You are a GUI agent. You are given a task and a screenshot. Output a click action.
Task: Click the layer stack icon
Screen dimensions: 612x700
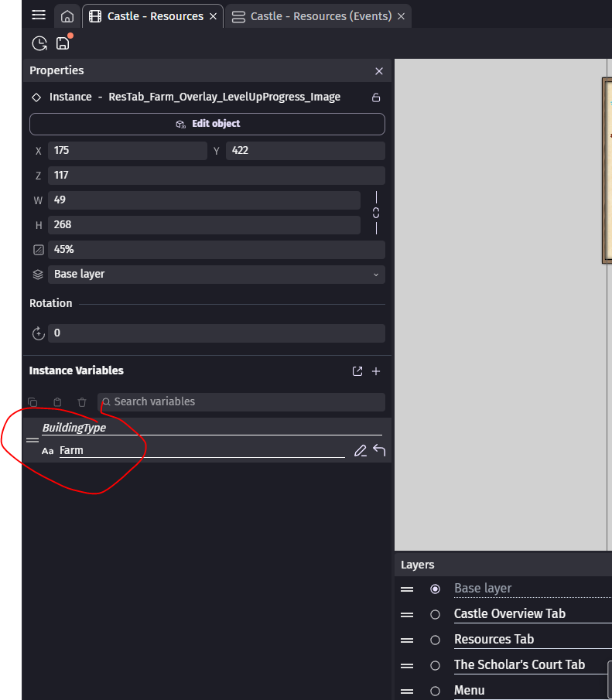[x=38, y=275]
